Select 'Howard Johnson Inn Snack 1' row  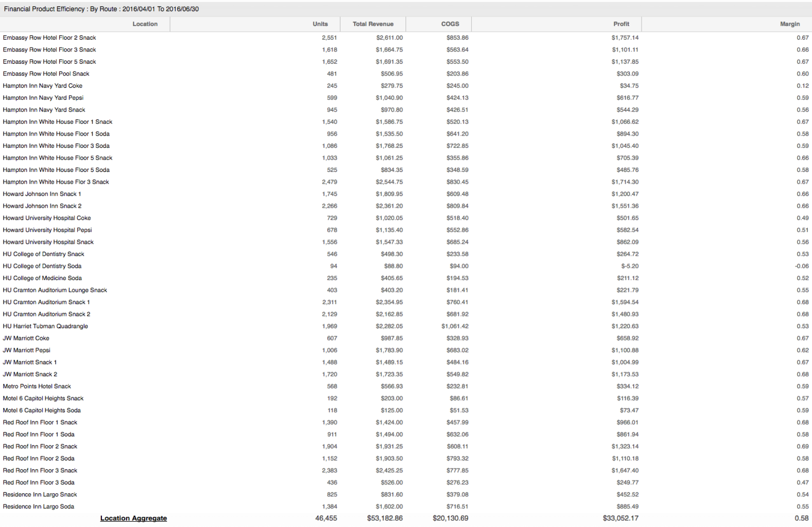[406, 194]
